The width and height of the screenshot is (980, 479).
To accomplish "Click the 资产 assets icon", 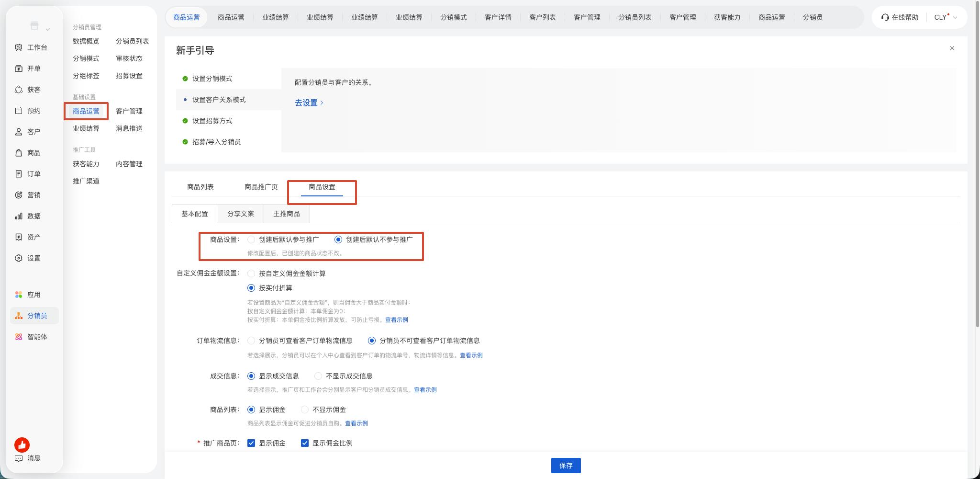I will point(19,237).
